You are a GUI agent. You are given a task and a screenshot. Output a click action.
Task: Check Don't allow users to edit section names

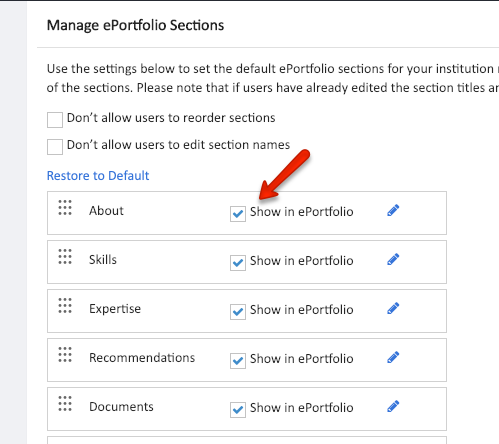(55, 147)
